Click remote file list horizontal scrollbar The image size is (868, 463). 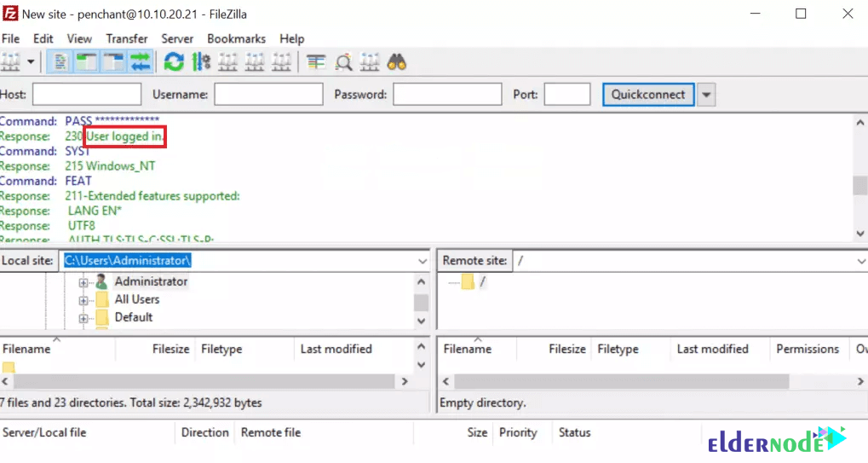pos(621,381)
